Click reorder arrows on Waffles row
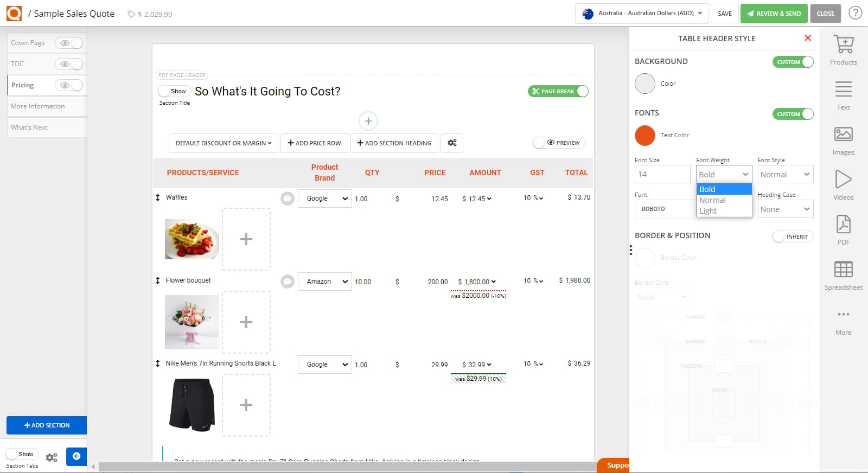Screen dimensions: 868x473 (x=158, y=197)
